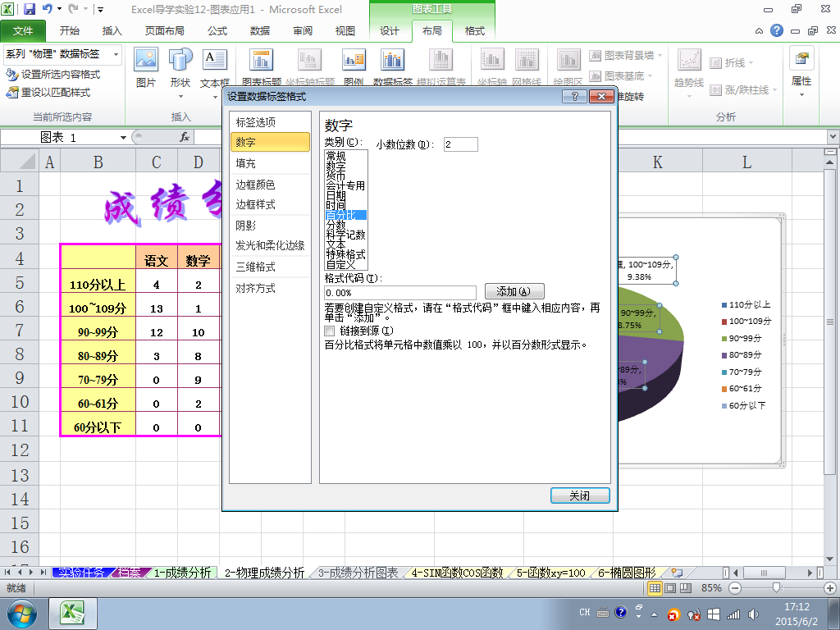Click the 网格线 gridlines icon

point(526,59)
